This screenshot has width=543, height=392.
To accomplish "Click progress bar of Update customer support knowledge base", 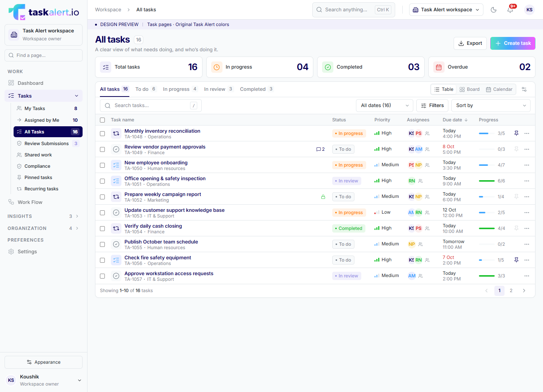I will [x=487, y=213].
